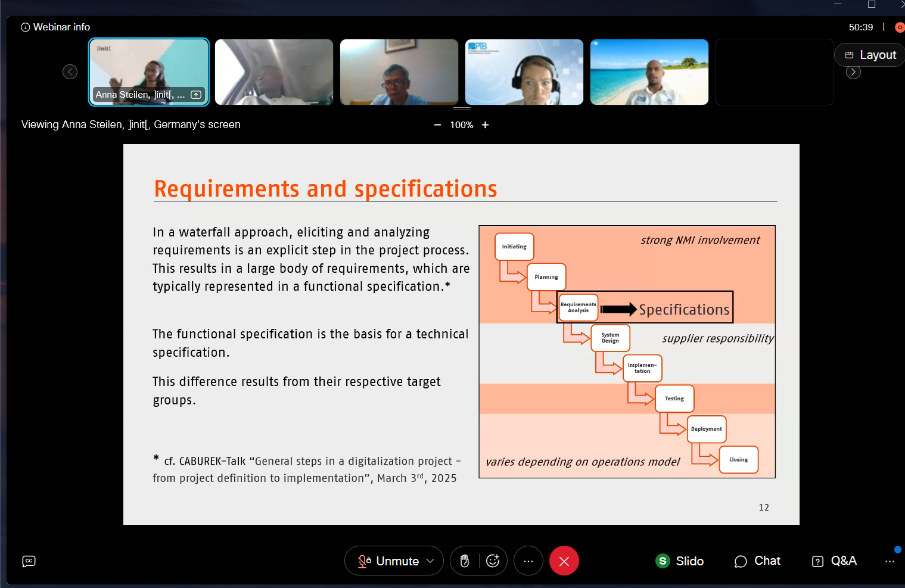Expand audio options arrow next to Unmute

[x=431, y=561]
